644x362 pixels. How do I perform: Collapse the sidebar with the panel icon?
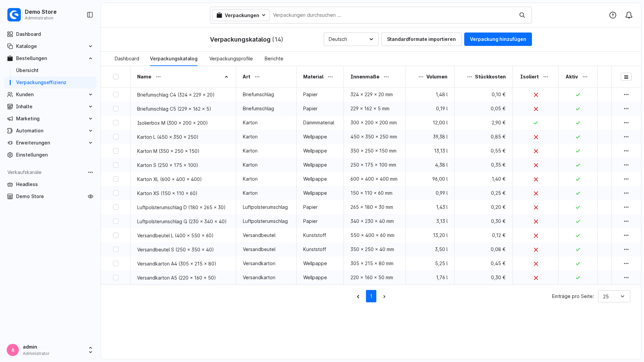pyautogui.click(x=90, y=15)
